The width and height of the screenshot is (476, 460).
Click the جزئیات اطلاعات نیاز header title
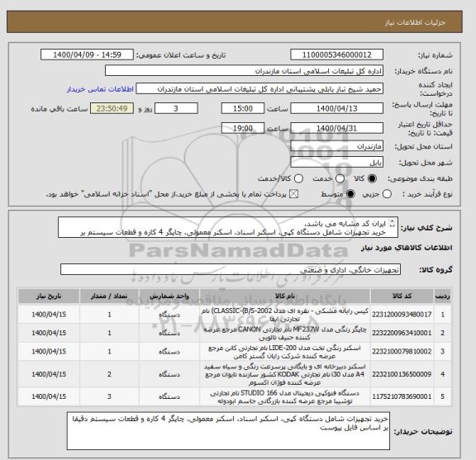pos(415,22)
